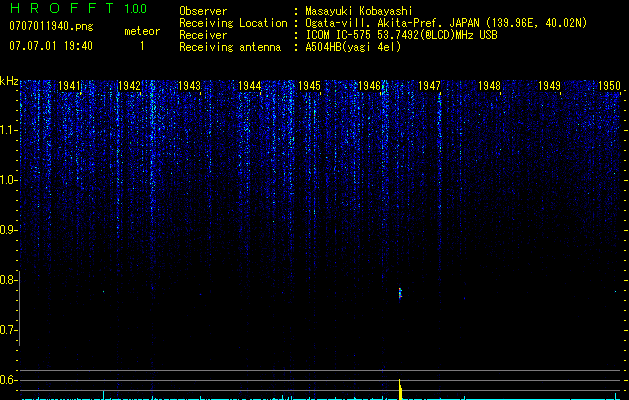Click the 1950 time marker
The image size is (629, 400).
click(x=609, y=86)
